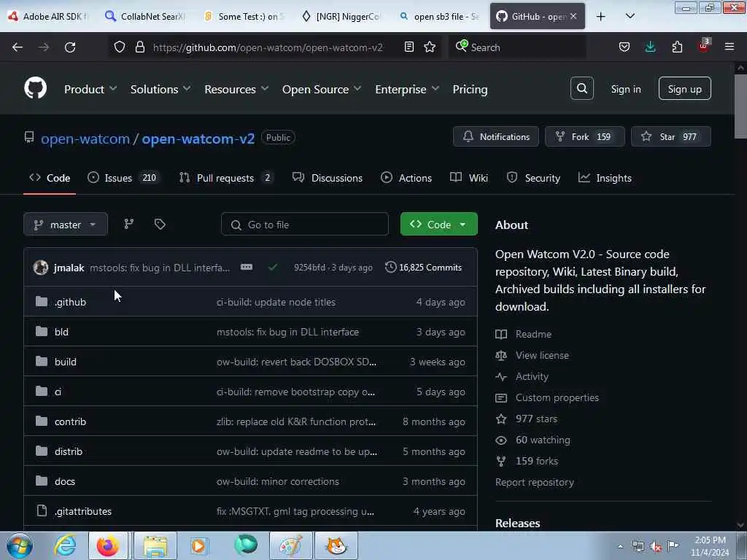Switch to Adobe AIR SDK browser tab
Viewport: 747px width, 560px height.
(x=47, y=16)
